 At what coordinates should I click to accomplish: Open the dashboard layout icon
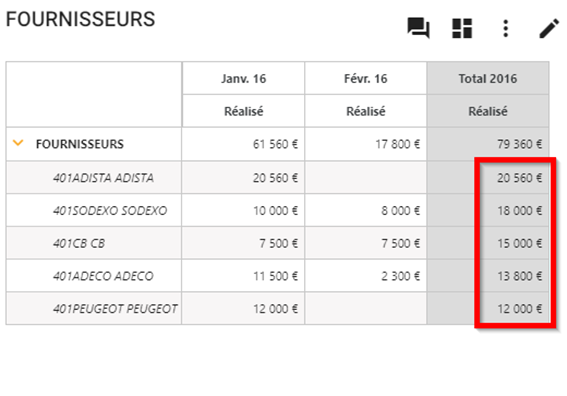[462, 28]
